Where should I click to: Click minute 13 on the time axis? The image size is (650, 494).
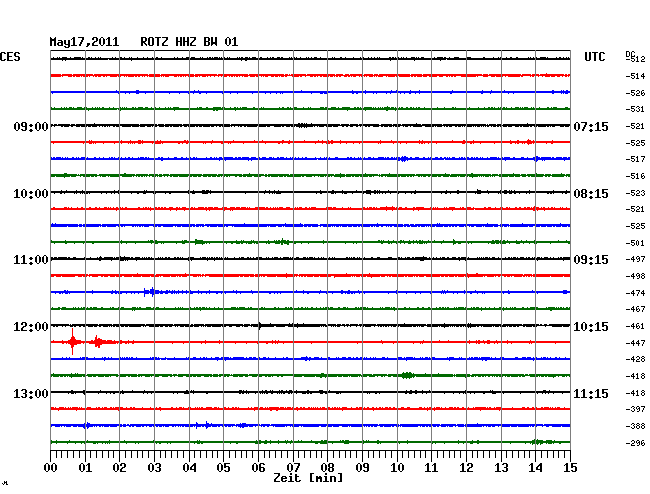[x=501, y=467]
